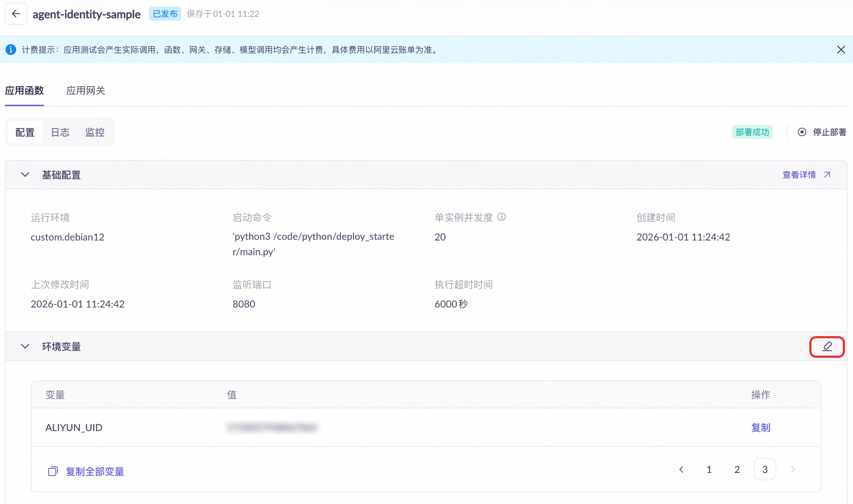Screen dimensions: 853x504
Task: Select the 配置 sub-tab
Action: (25, 132)
